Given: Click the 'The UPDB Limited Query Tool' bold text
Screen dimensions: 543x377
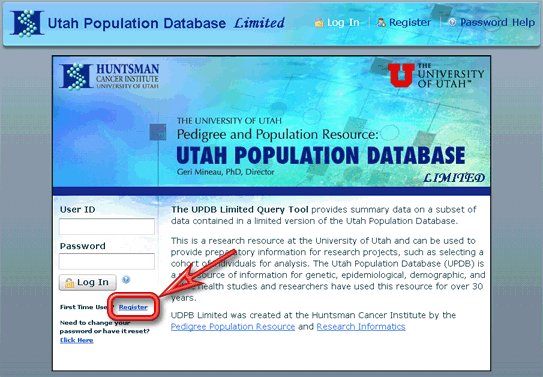Looking at the screenshot, I should click(240, 209).
